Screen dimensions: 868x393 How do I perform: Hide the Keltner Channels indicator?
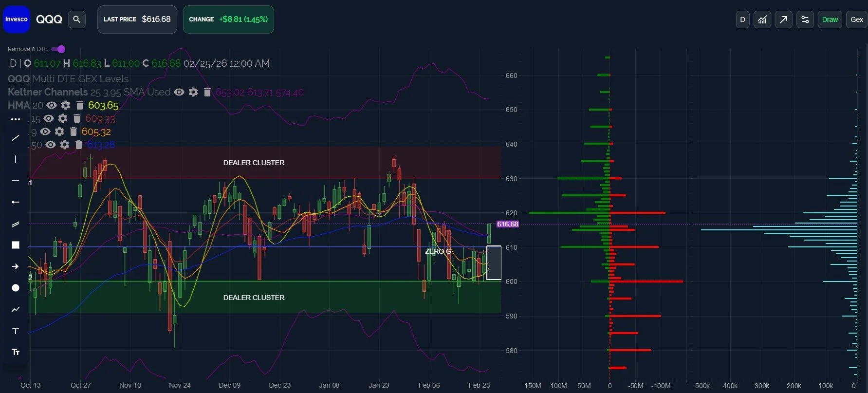click(x=179, y=92)
